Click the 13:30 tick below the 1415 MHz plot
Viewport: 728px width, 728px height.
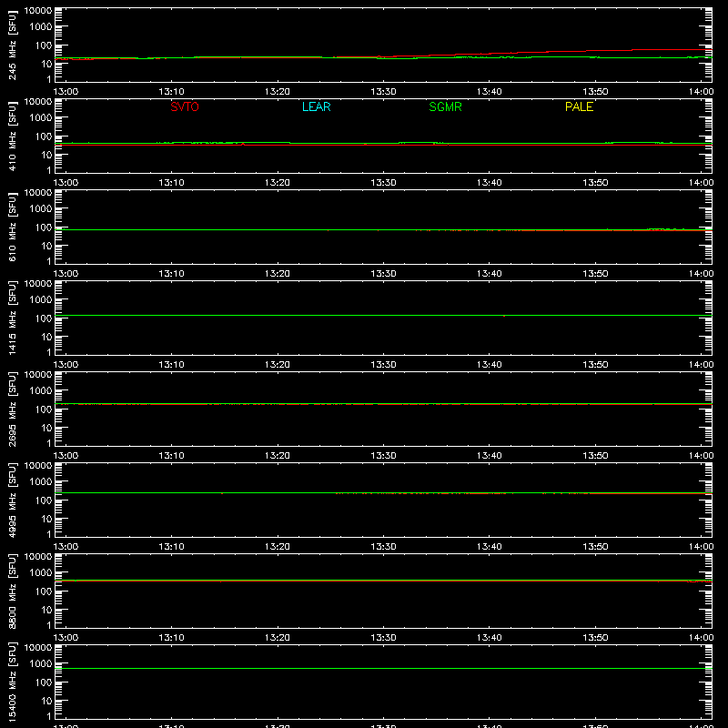coord(383,365)
